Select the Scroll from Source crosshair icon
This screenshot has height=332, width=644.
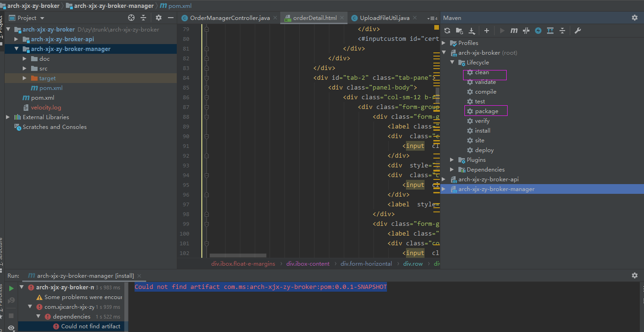(x=130, y=18)
